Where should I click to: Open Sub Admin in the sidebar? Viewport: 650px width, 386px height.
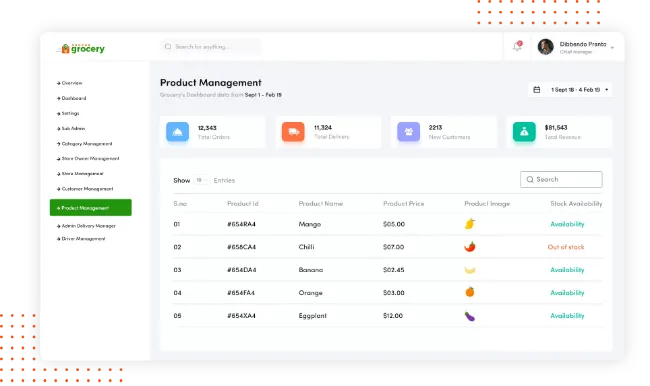(x=71, y=129)
